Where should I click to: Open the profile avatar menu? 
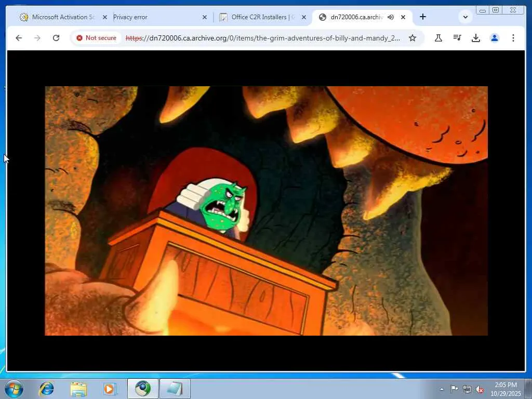[495, 38]
